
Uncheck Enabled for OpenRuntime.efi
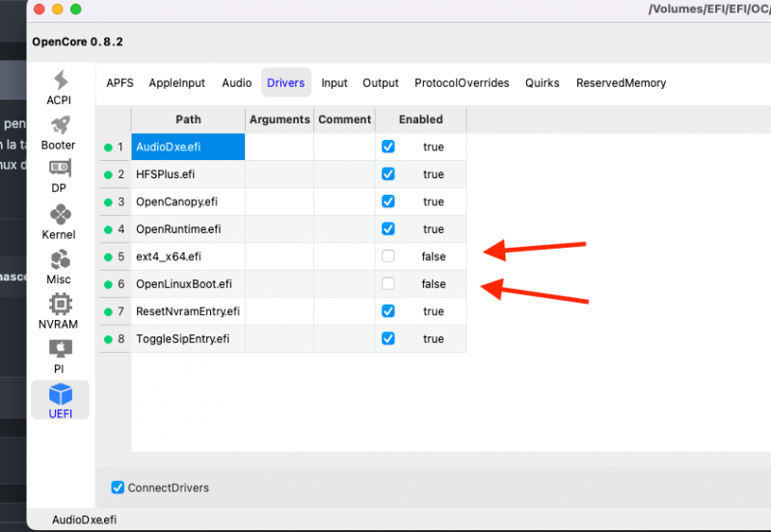388,228
